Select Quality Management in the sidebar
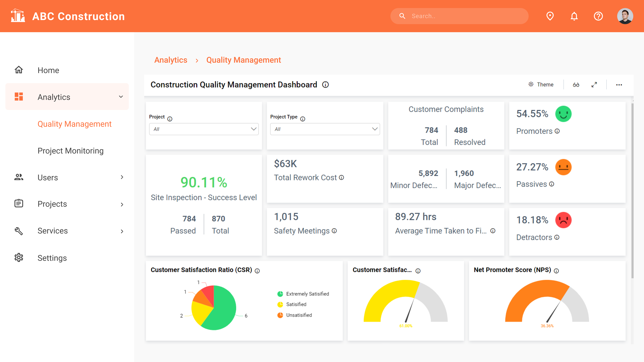 (74, 124)
